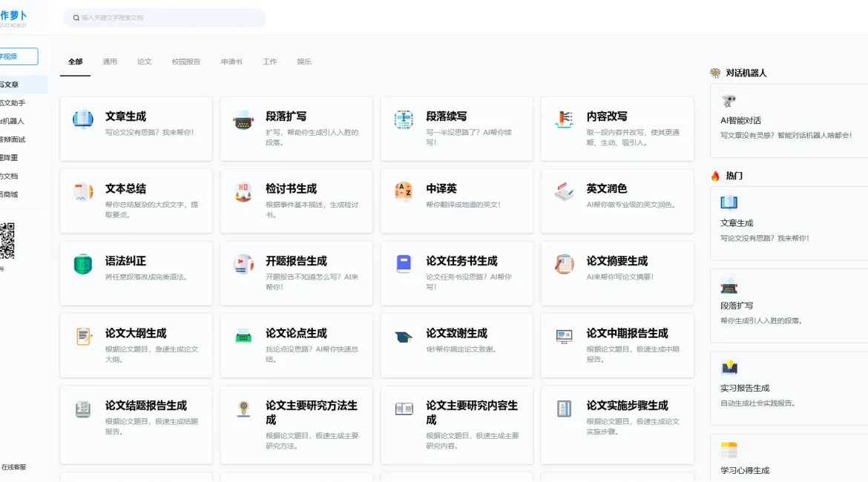Click the 学习心得生成 icon in 热门 panel
This screenshot has height=482, width=868.
(729, 450)
